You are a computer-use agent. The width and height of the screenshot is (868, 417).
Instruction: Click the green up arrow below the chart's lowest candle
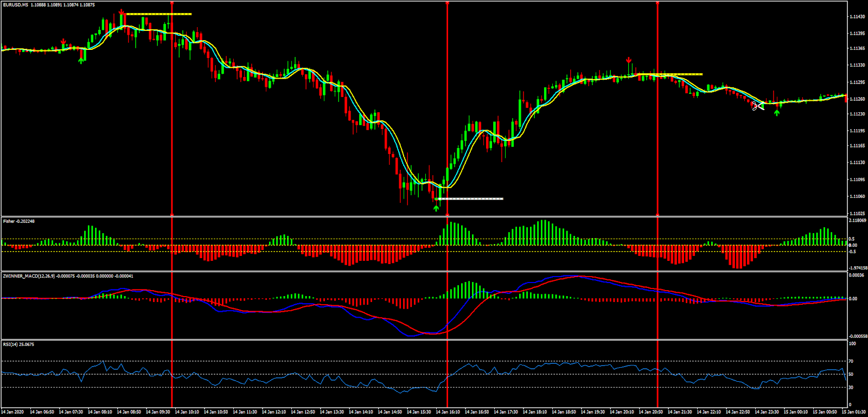(436, 208)
